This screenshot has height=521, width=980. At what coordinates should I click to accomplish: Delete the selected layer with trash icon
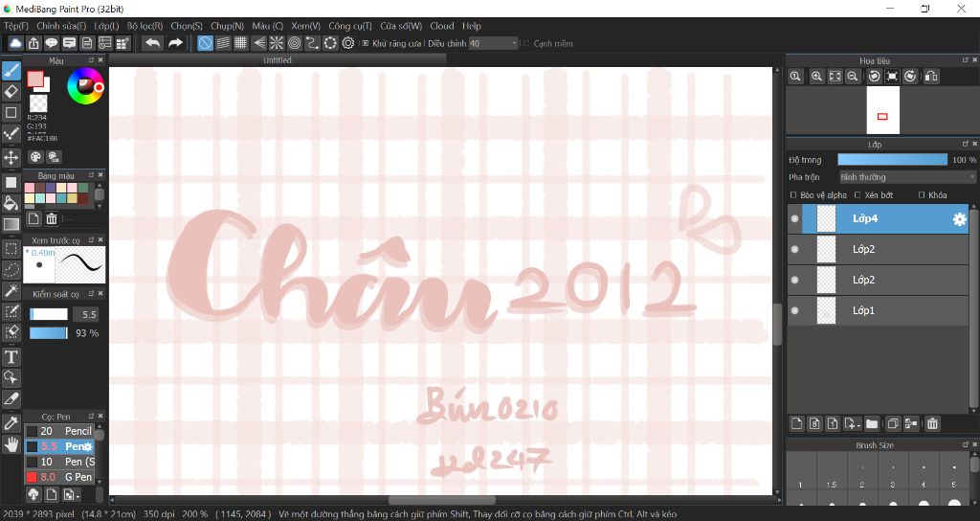[x=932, y=423]
